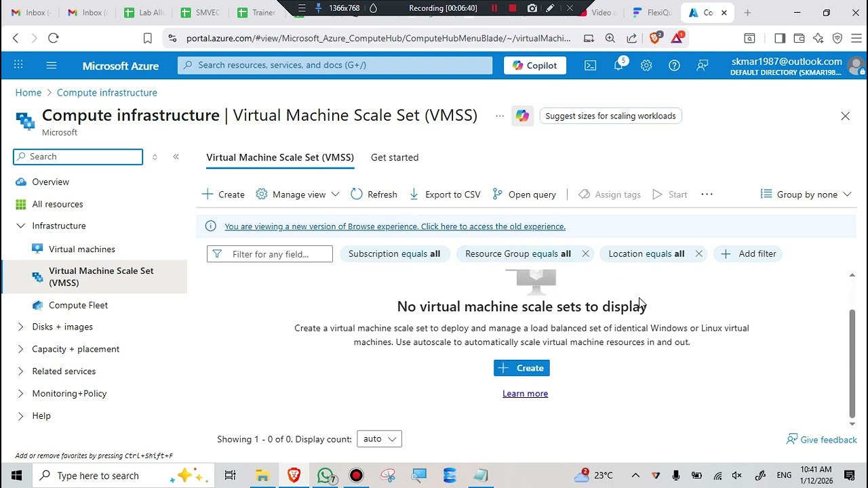Open a new browser tab

[747, 12]
